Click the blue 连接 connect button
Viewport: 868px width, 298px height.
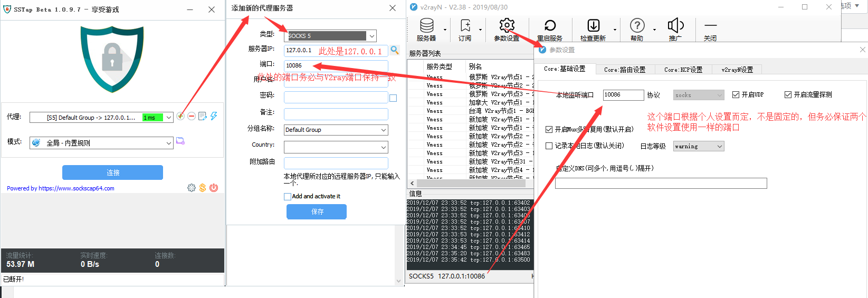coord(112,172)
